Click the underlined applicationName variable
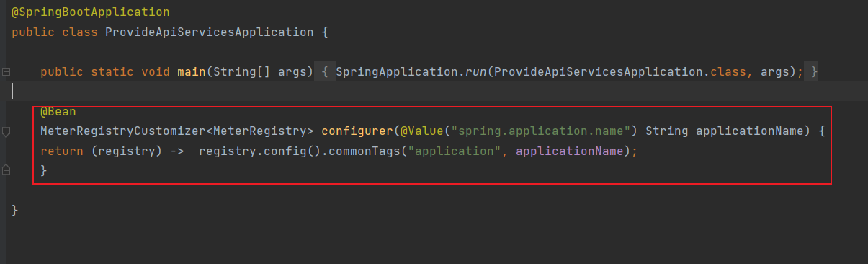Screen dimensions: 868x264 click(x=570, y=151)
